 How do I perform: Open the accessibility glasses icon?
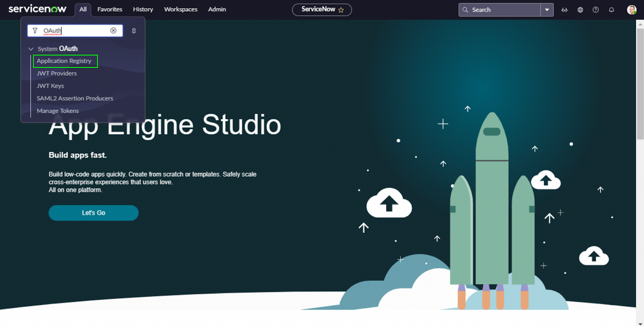(x=564, y=10)
